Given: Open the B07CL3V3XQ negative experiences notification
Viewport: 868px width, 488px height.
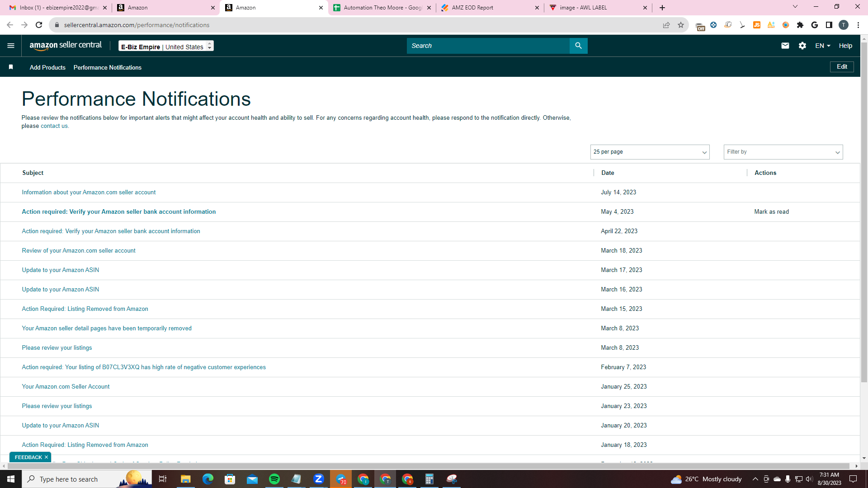Looking at the screenshot, I should point(144,367).
